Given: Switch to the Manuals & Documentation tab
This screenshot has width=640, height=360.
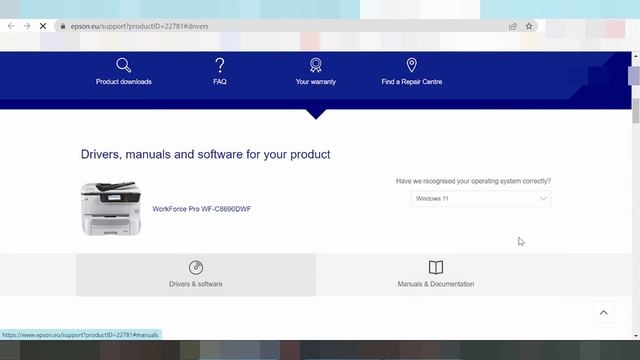Looking at the screenshot, I should tap(436, 275).
